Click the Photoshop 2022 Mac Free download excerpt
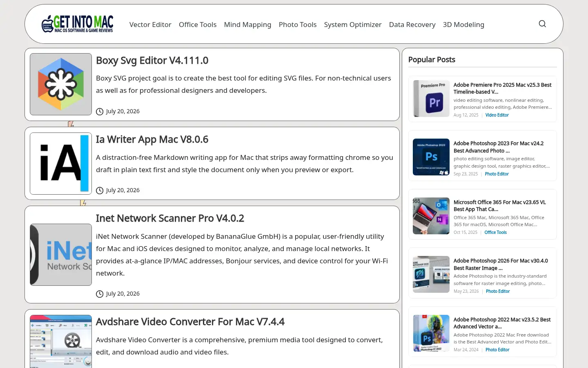This screenshot has width=588, height=368. (502, 339)
